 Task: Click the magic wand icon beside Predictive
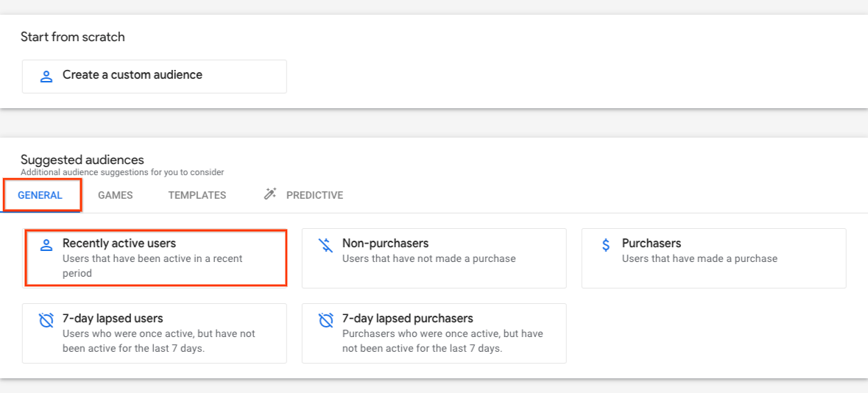269,194
